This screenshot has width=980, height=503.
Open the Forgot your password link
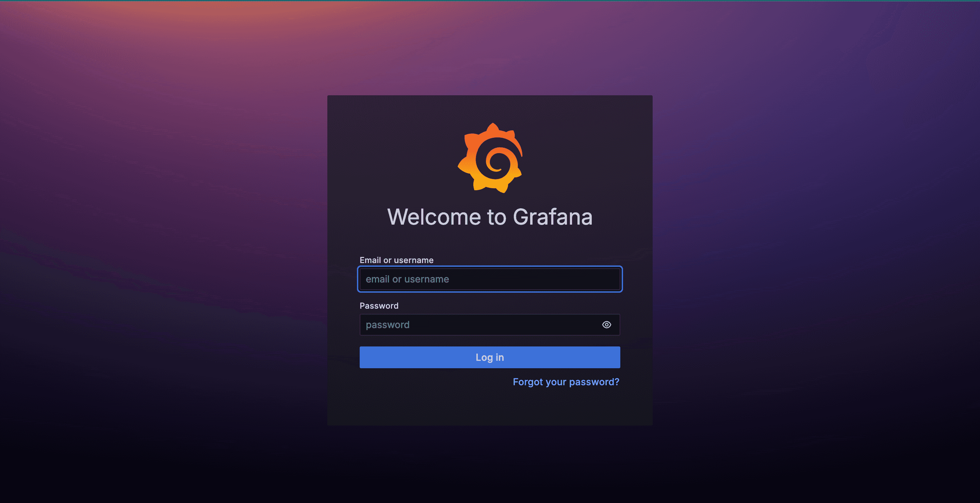[566, 382]
